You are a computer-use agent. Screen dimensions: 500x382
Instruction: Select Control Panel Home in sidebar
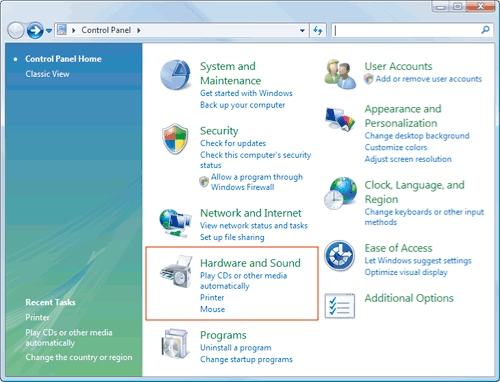pos(63,59)
